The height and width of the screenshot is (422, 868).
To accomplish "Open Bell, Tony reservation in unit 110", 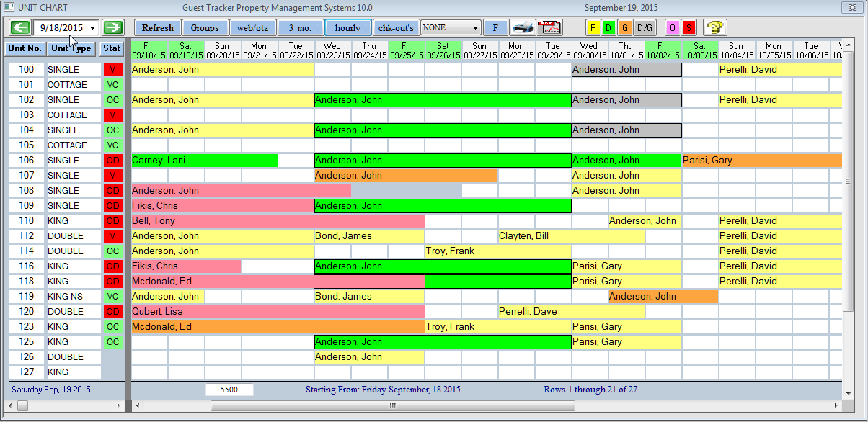I will [278, 221].
